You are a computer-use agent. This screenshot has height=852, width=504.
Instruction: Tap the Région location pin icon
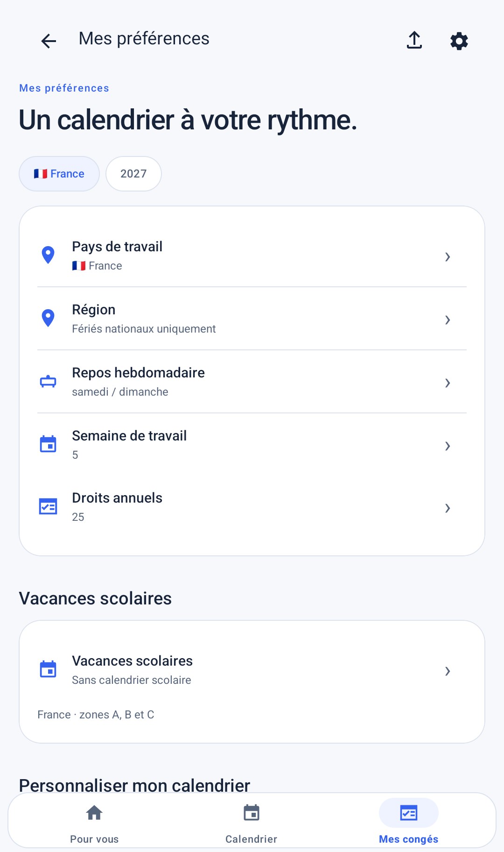(x=48, y=318)
